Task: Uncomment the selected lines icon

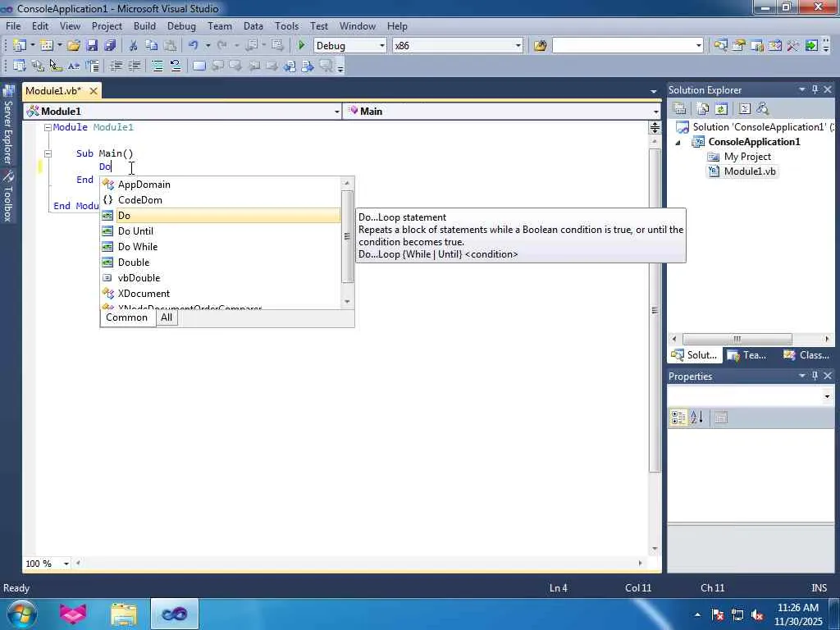Action: tap(176, 66)
